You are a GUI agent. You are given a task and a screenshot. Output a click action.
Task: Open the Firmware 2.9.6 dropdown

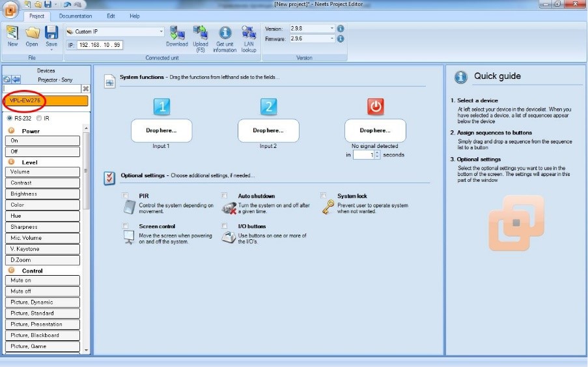331,39
